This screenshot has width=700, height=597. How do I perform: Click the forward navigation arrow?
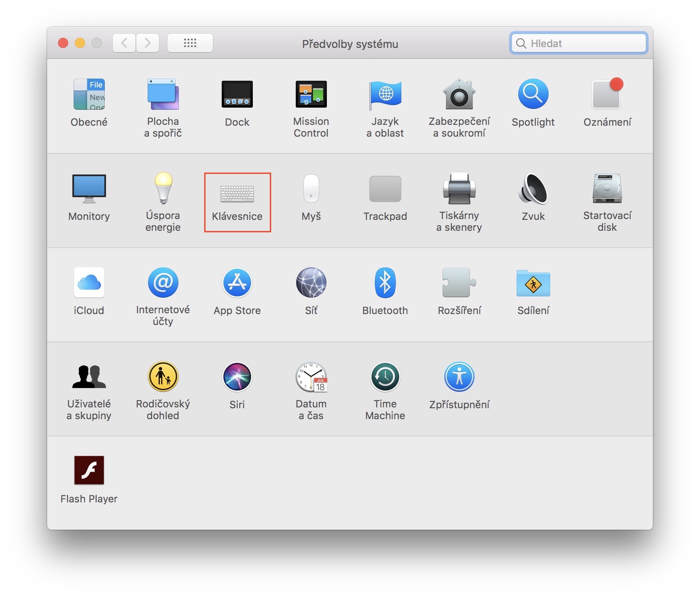148,43
